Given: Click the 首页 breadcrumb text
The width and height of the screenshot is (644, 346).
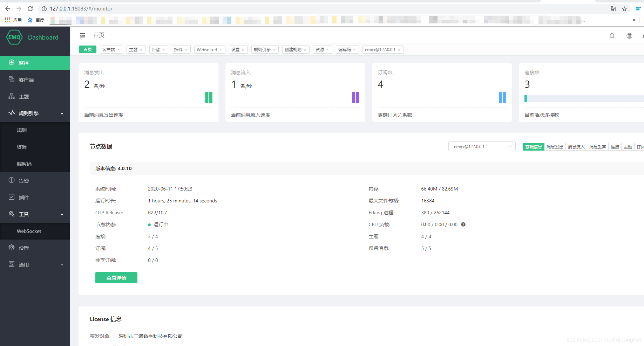Looking at the screenshot, I should pyautogui.click(x=99, y=35).
